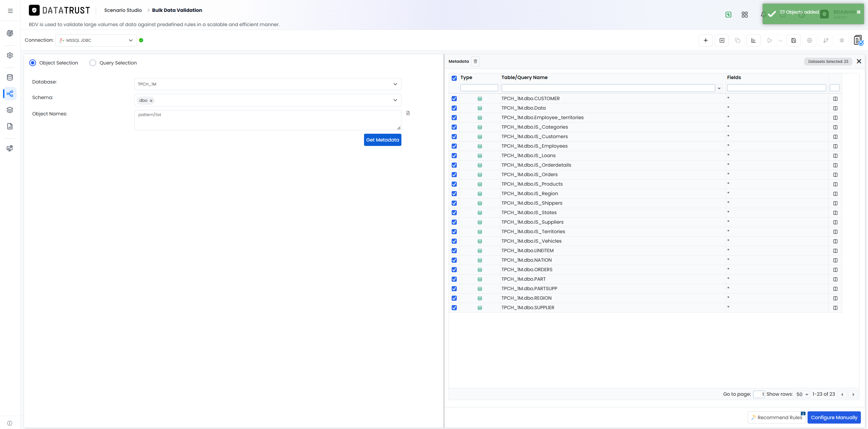This screenshot has height=429, width=868.
Task: Open the four-square apps grid icon
Action: [745, 15]
